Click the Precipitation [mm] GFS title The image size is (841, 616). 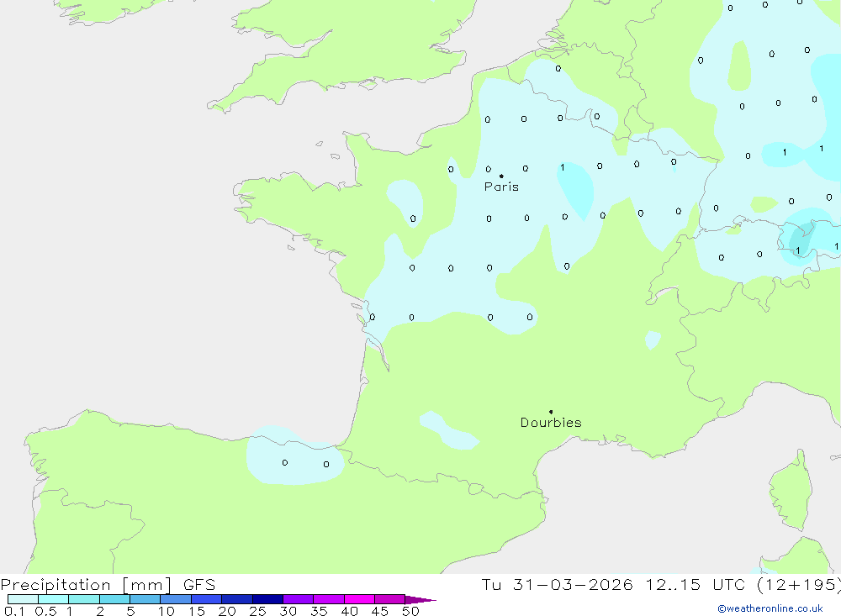[108, 584]
